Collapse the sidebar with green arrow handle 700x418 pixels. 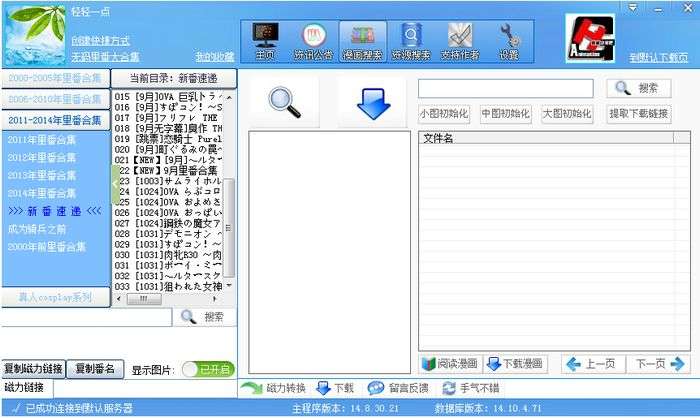115,184
